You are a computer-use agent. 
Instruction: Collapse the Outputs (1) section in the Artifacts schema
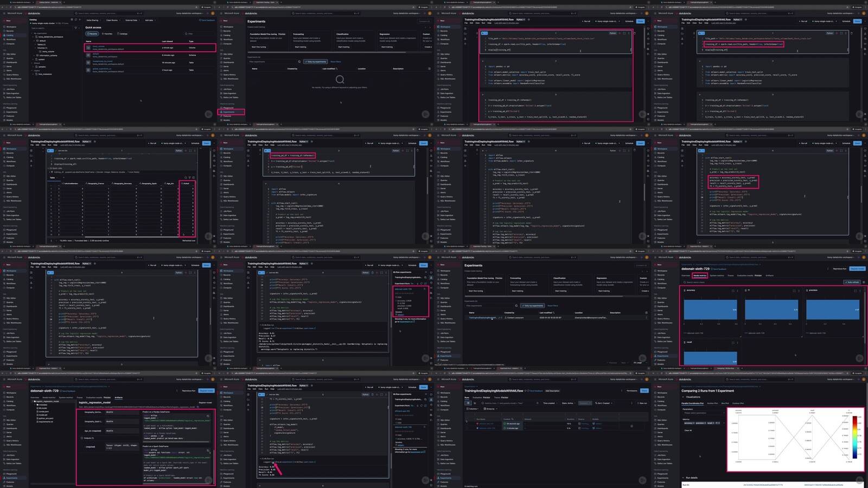click(82, 438)
